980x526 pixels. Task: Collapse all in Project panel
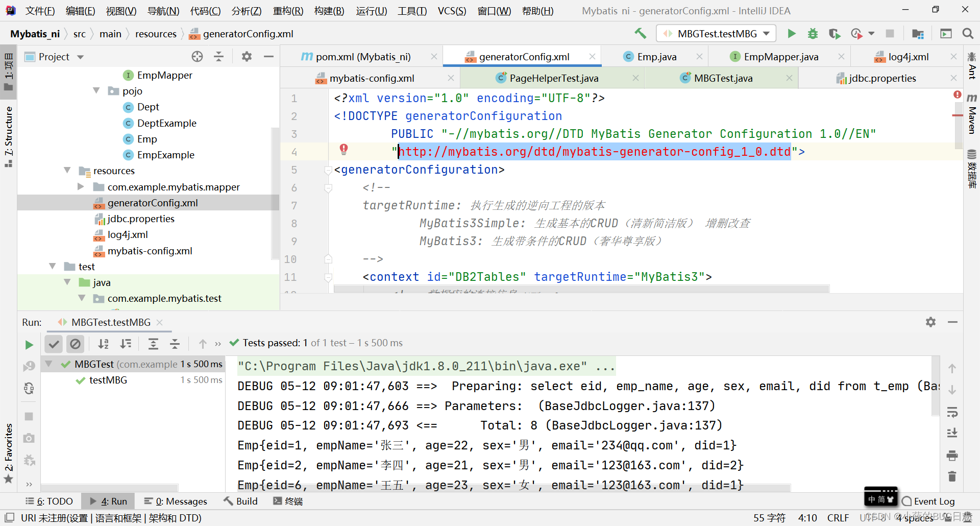tap(219, 57)
